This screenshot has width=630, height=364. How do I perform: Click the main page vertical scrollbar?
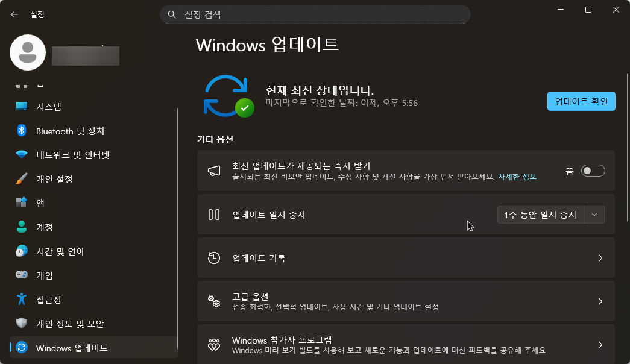coord(628,147)
